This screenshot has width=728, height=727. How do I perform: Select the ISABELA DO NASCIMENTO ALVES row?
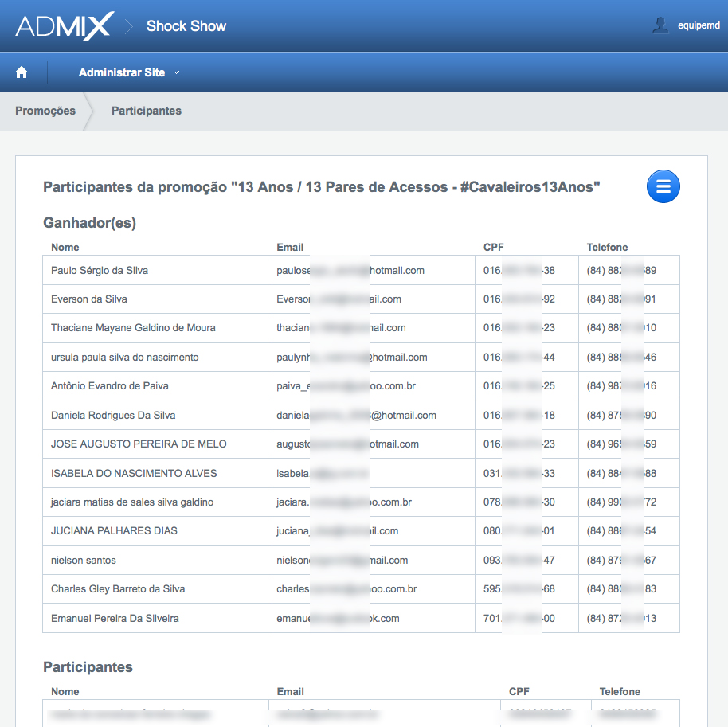coord(134,473)
